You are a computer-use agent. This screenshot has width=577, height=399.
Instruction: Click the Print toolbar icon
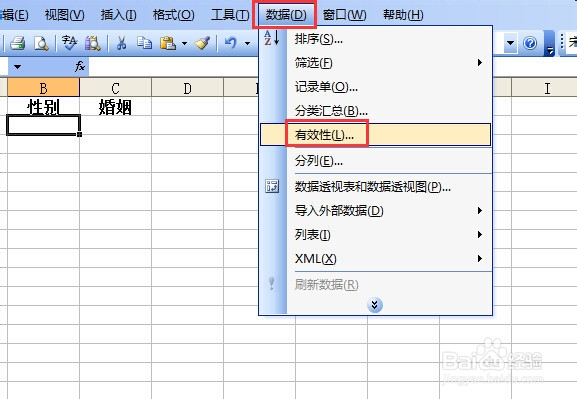click(17, 43)
